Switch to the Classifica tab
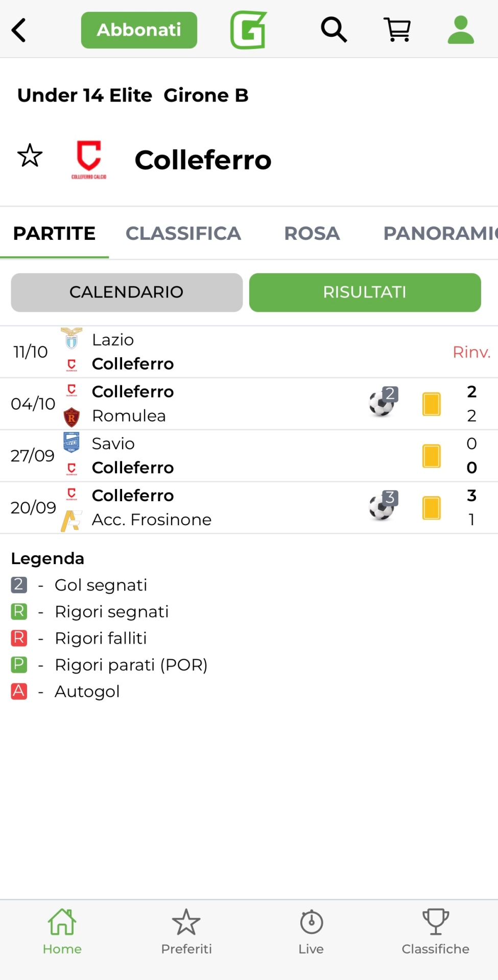This screenshot has width=498, height=980. pos(183,233)
